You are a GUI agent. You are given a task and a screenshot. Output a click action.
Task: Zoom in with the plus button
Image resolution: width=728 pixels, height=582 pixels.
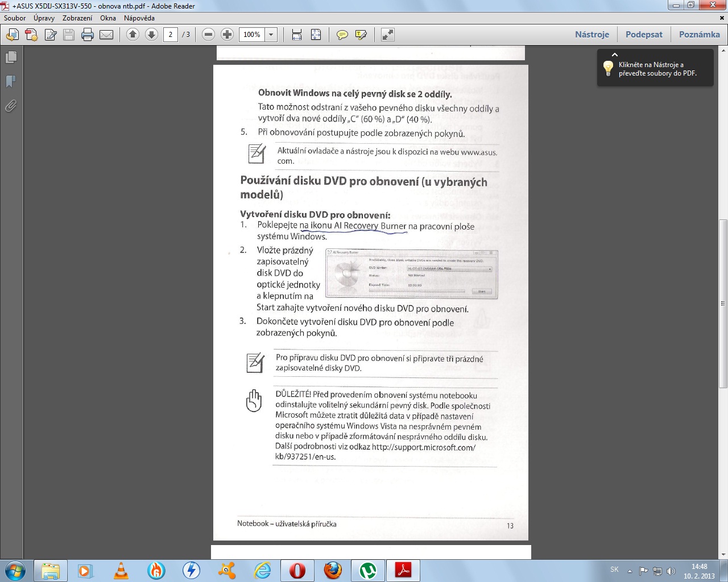click(227, 35)
